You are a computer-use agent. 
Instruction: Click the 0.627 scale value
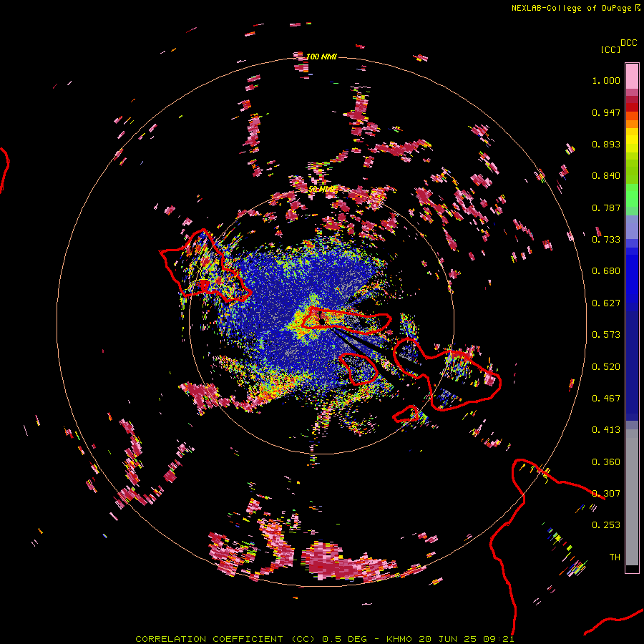tap(606, 303)
